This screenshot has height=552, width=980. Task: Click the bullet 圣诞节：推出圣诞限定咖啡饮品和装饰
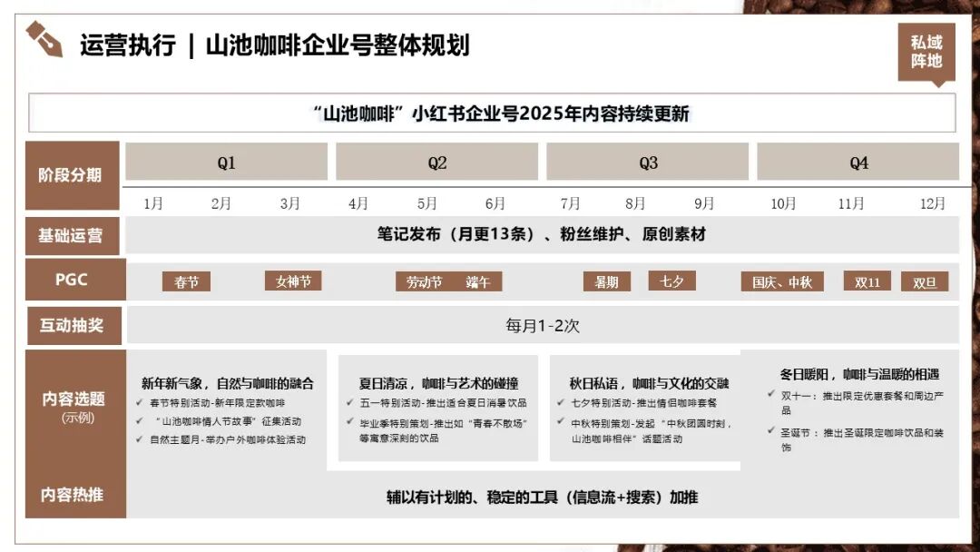[862, 439]
